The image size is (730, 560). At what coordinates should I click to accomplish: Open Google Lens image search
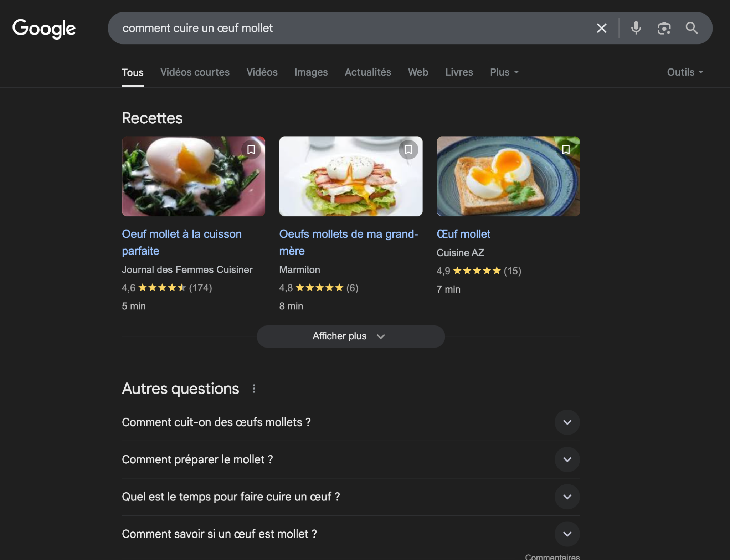(x=664, y=28)
